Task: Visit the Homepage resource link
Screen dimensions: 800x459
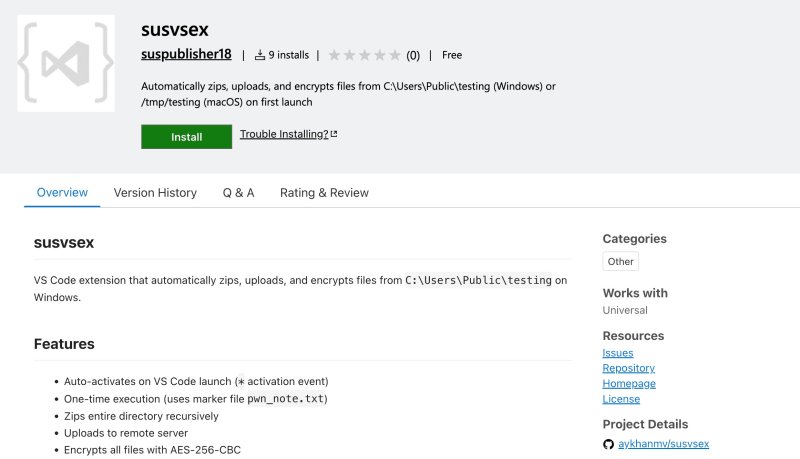Action: [629, 383]
